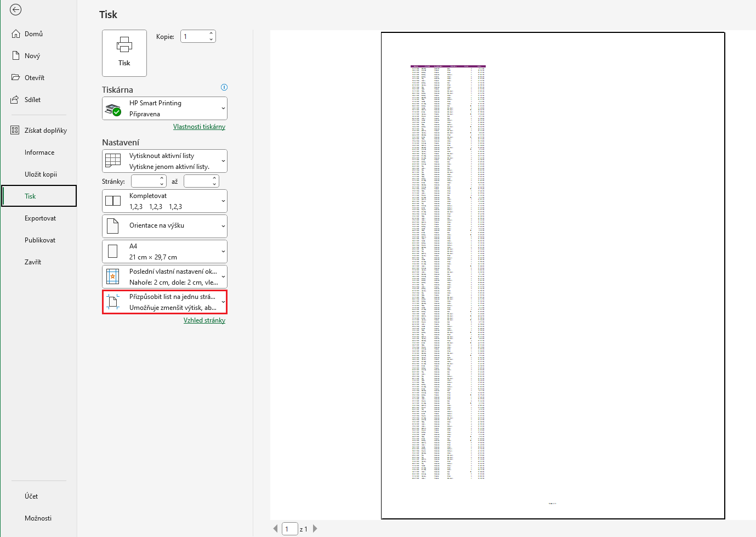Click the HP Smart Printing printer status icon
This screenshot has height=537, width=756.
pyautogui.click(x=113, y=109)
